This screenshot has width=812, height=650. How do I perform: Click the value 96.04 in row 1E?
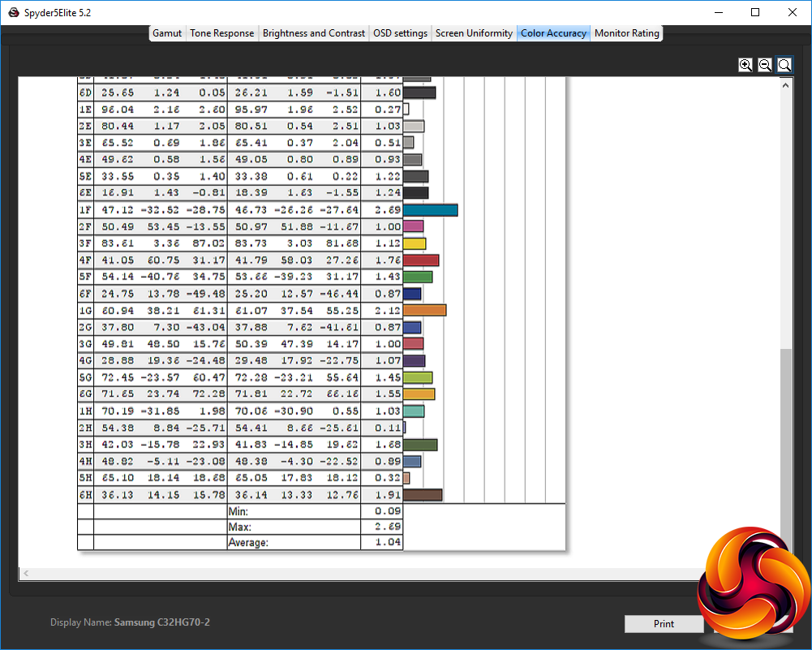tap(118, 110)
